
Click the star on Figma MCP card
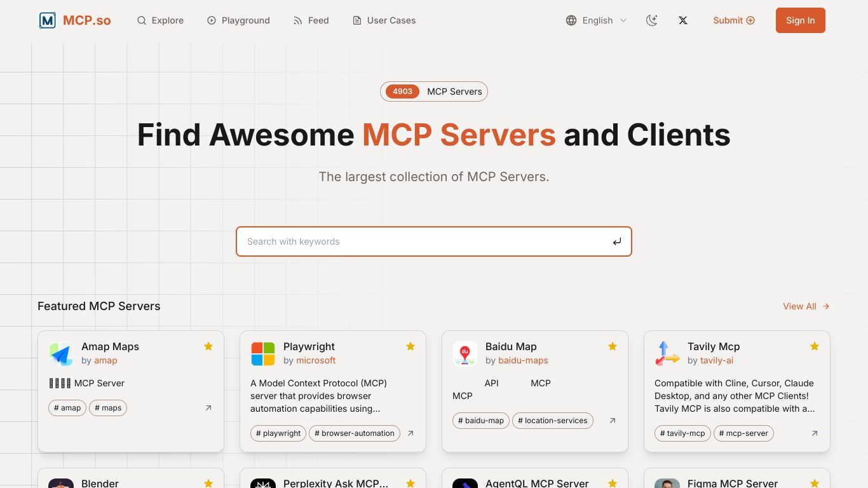(815, 484)
